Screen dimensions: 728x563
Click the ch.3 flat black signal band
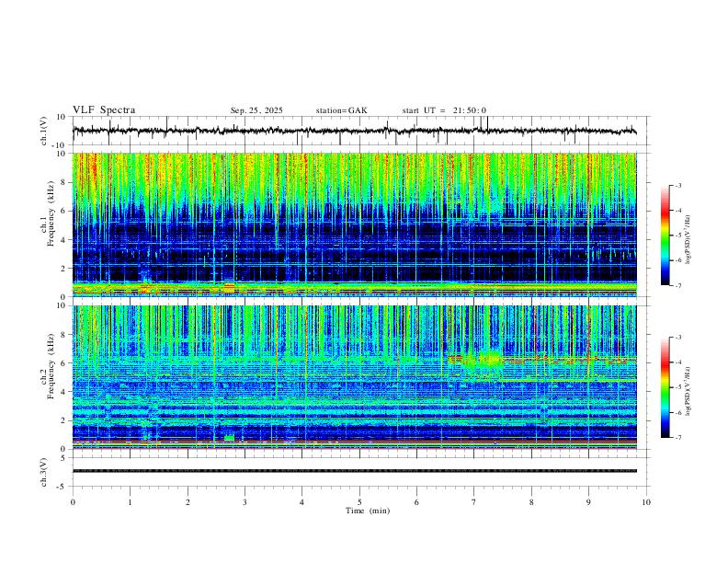click(x=354, y=471)
